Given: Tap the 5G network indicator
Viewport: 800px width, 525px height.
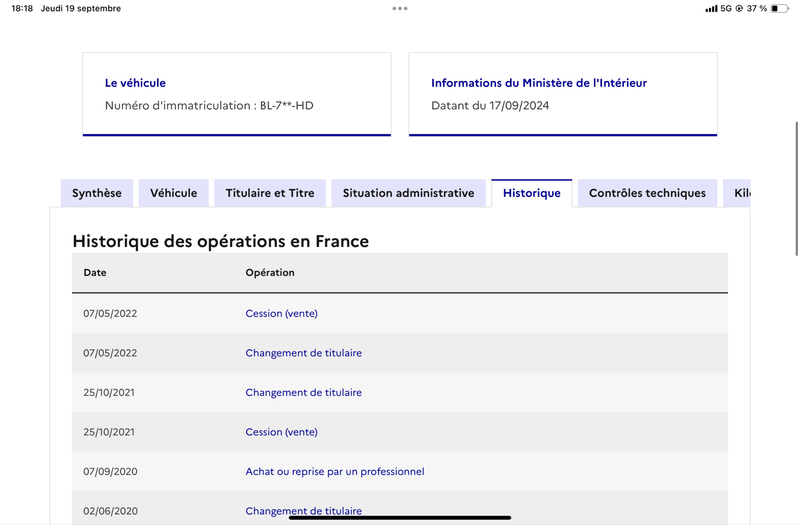Looking at the screenshot, I should 726,8.
